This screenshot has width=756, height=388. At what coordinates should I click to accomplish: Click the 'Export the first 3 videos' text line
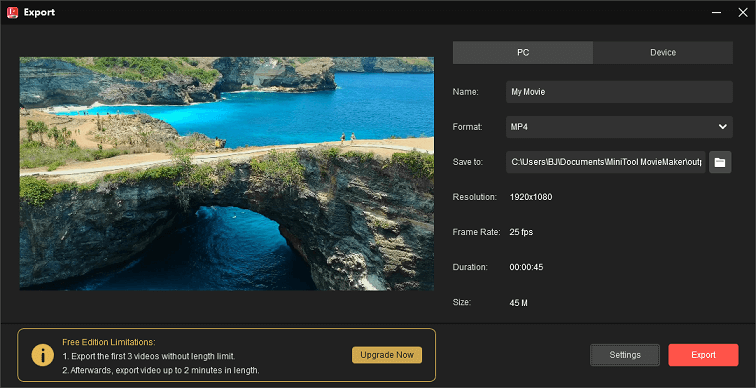148,356
